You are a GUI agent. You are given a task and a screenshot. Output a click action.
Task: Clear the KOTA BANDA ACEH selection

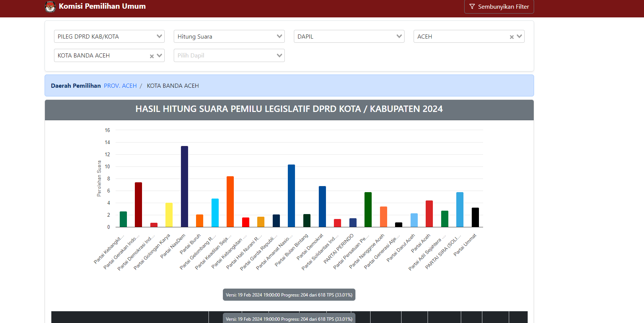151,56
